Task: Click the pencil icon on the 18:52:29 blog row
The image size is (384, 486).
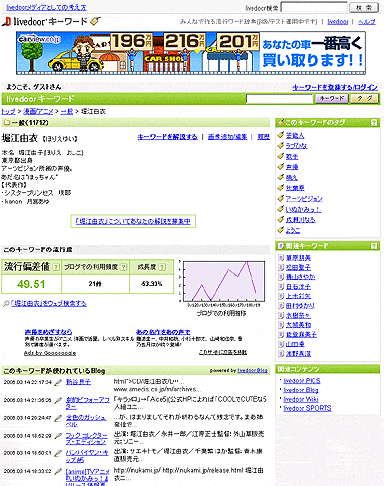Action: [58, 436]
